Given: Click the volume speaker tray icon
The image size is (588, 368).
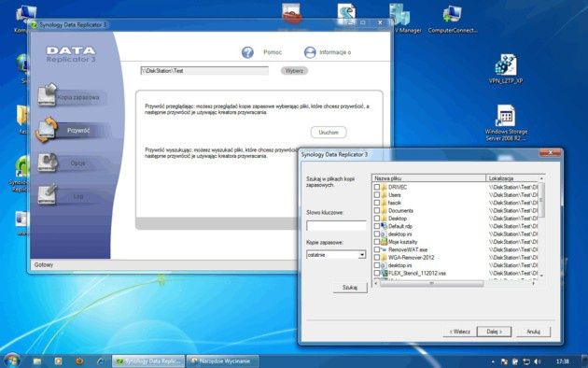Looking at the screenshot, I should pos(537,361).
